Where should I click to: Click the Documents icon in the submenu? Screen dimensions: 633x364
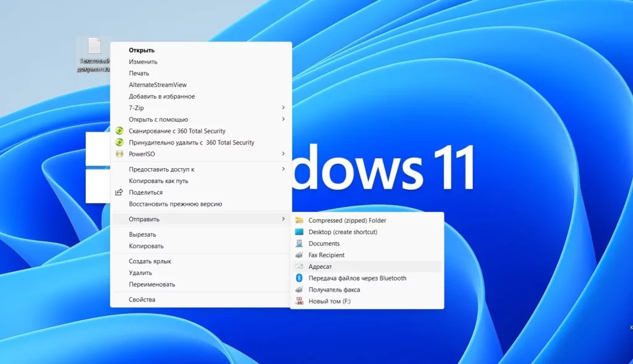point(299,243)
